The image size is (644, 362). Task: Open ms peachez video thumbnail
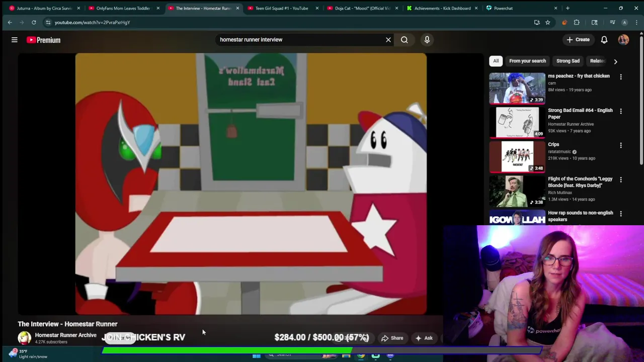(x=517, y=88)
